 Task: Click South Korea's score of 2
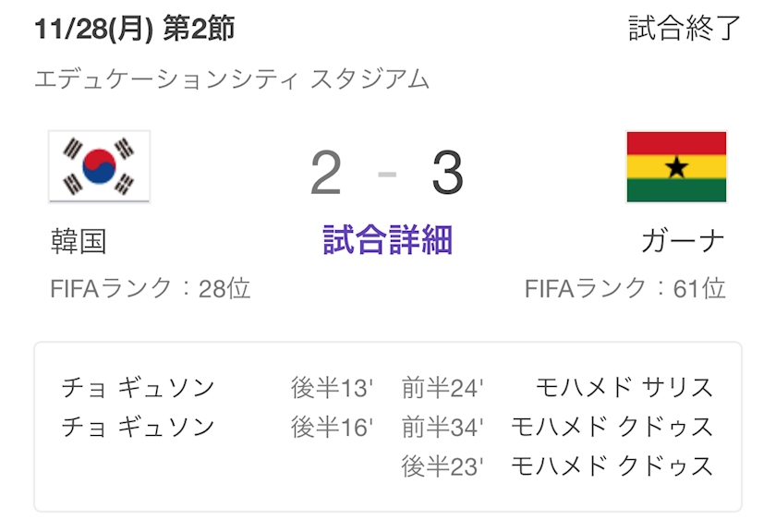326,173
